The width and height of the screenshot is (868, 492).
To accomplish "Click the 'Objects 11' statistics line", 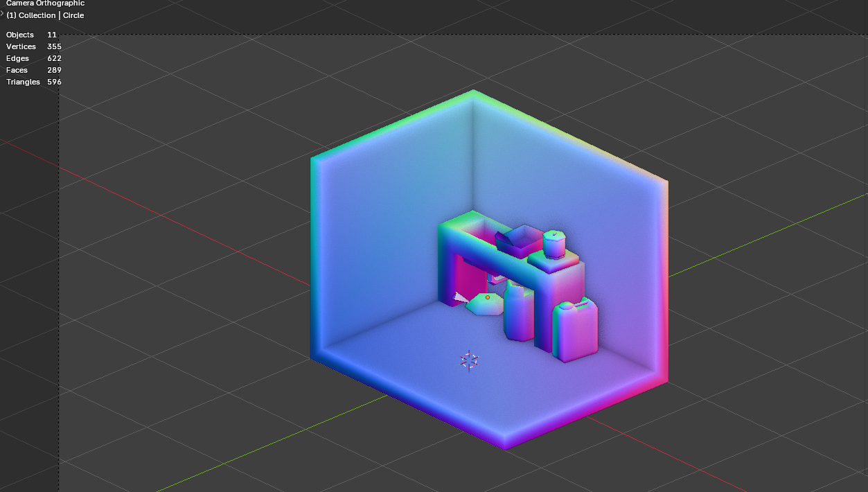I will (x=32, y=35).
